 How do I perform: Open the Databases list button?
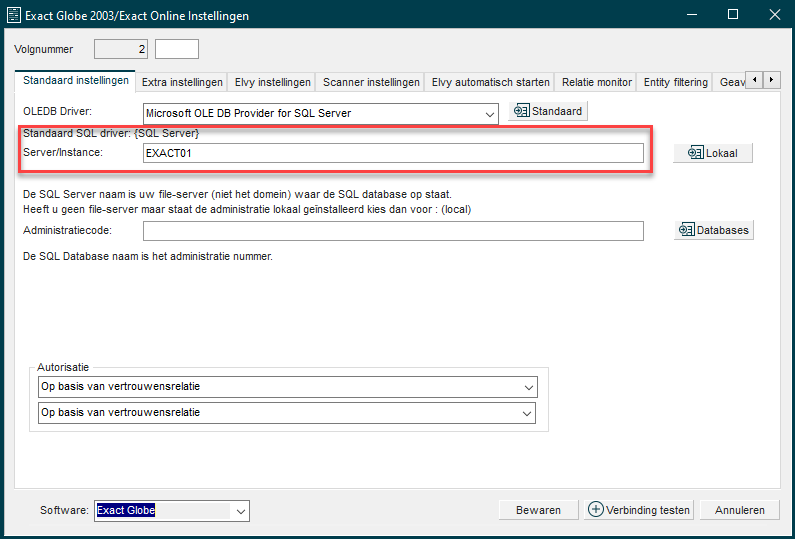click(x=714, y=230)
